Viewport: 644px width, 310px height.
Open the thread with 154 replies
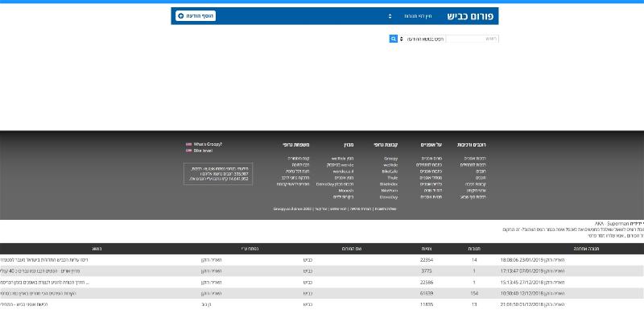(x=38, y=294)
